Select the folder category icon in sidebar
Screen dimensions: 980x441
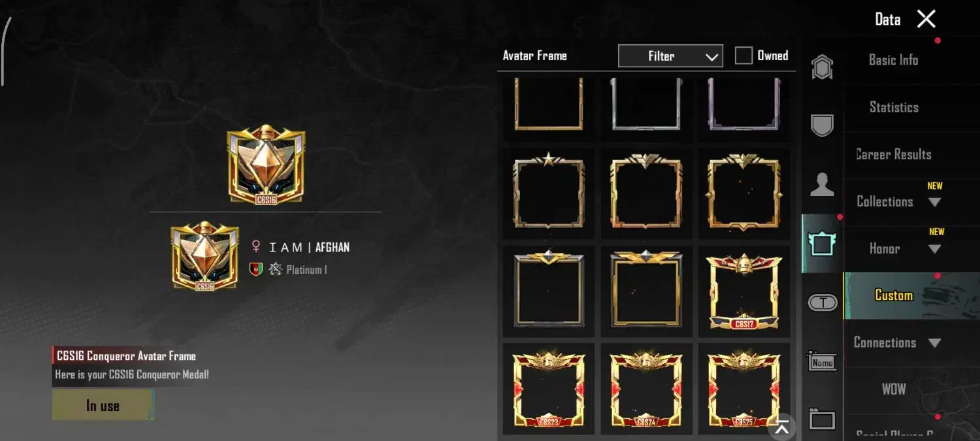[x=822, y=419]
